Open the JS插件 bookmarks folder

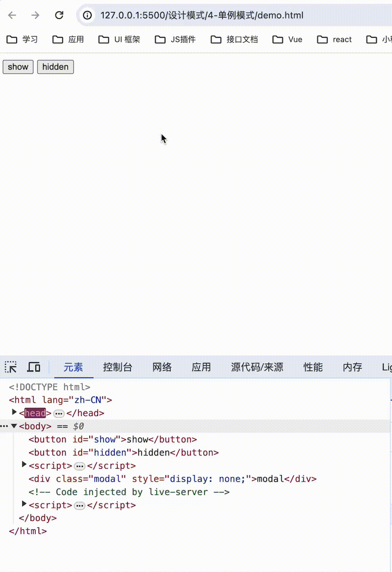pos(175,39)
